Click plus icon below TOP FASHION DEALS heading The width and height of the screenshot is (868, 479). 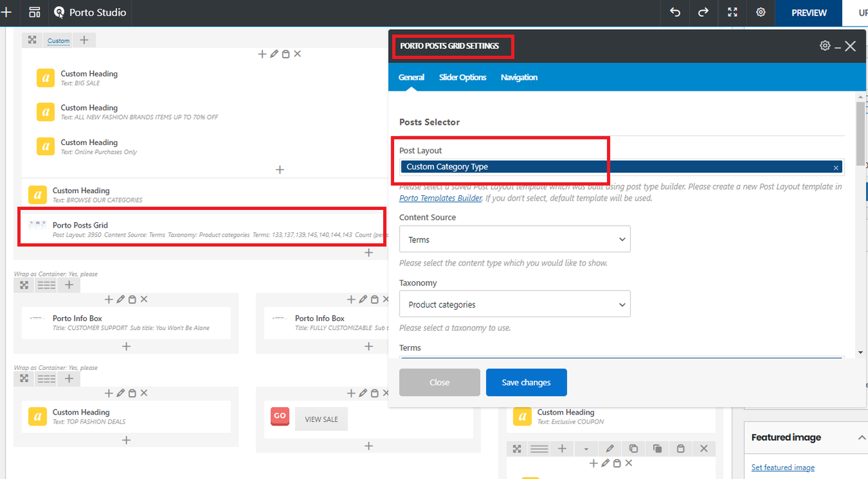click(x=126, y=440)
